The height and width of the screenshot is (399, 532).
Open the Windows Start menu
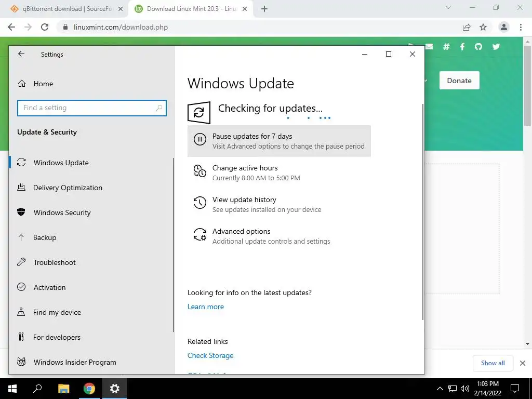tap(12, 389)
